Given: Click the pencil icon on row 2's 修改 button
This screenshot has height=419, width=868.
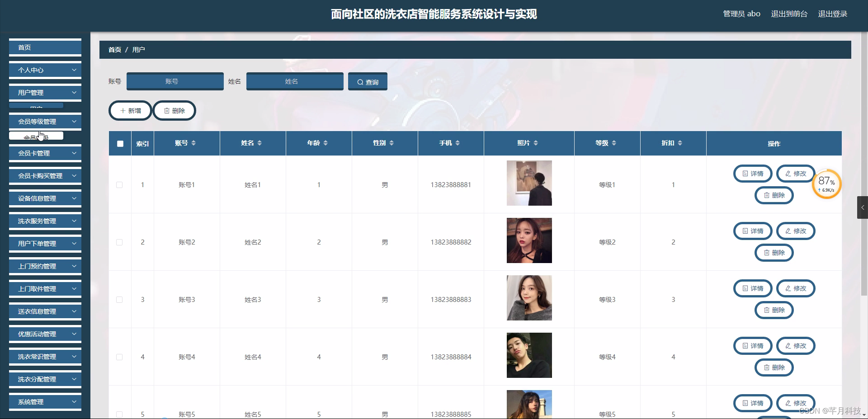Looking at the screenshot, I should coord(788,231).
